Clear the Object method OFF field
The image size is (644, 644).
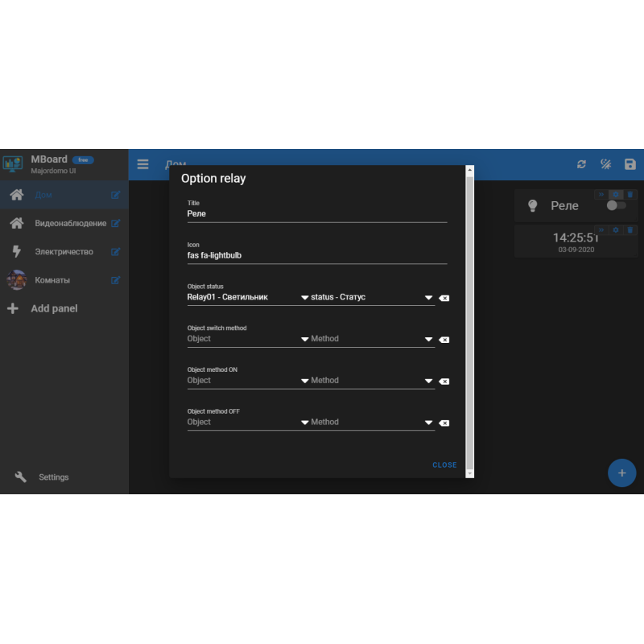(x=444, y=423)
